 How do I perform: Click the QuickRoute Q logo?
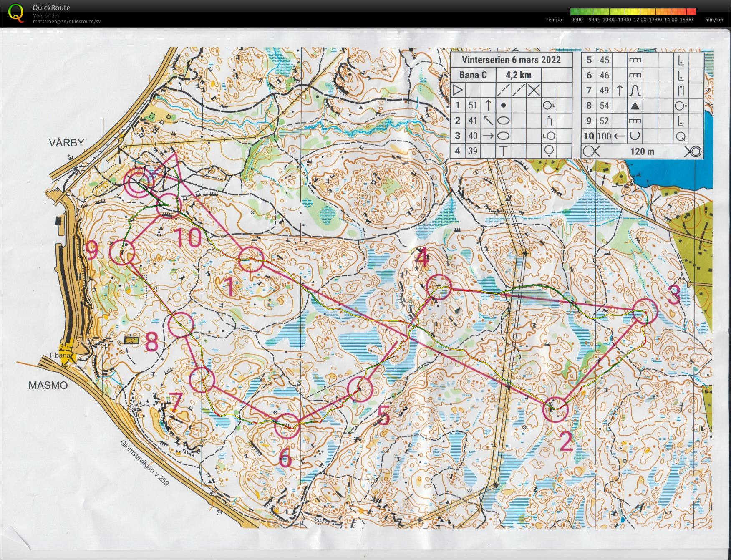16,13
